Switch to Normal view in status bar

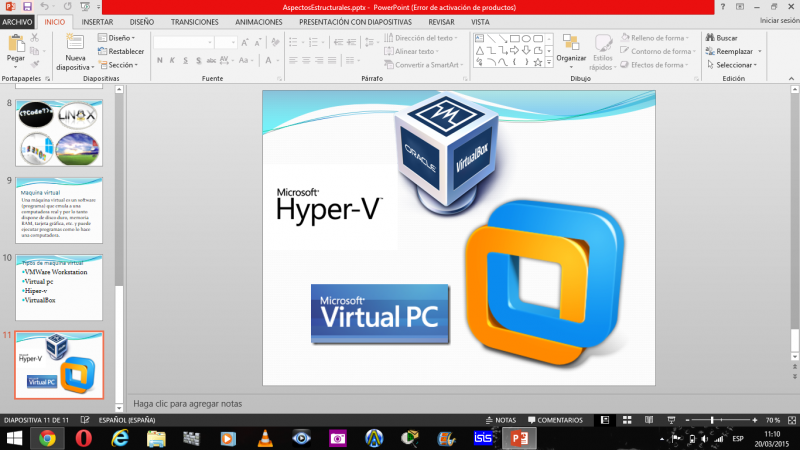pyautogui.click(x=605, y=420)
